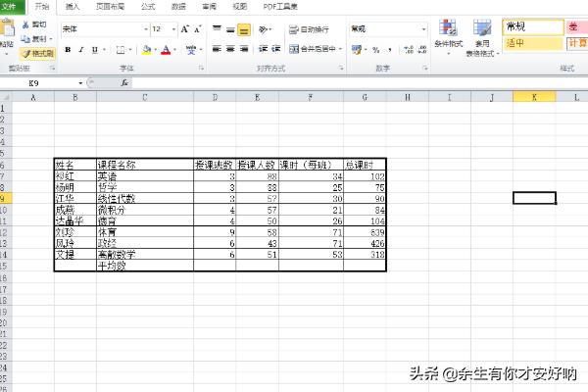Select the 平均数 cell

[x=145, y=266]
